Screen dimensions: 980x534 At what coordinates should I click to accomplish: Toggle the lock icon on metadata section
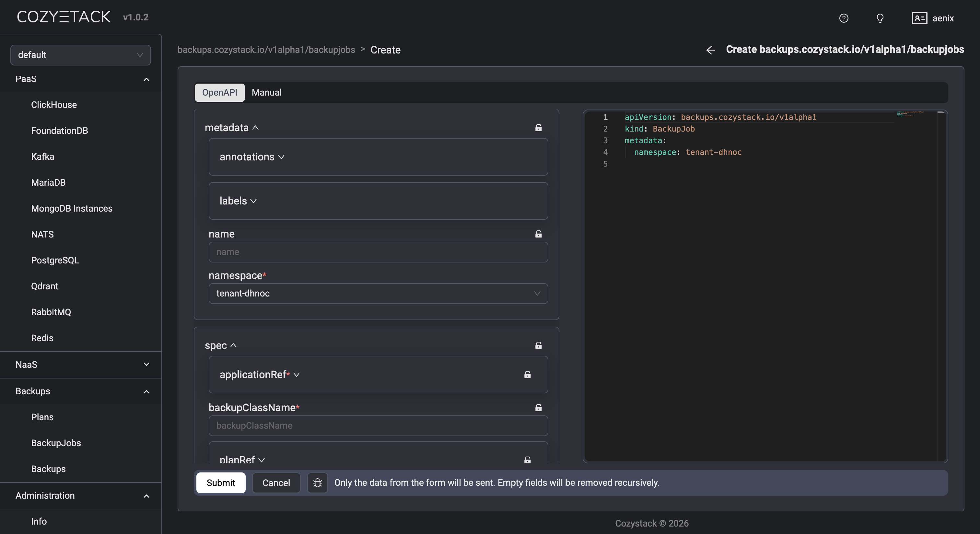pos(538,128)
